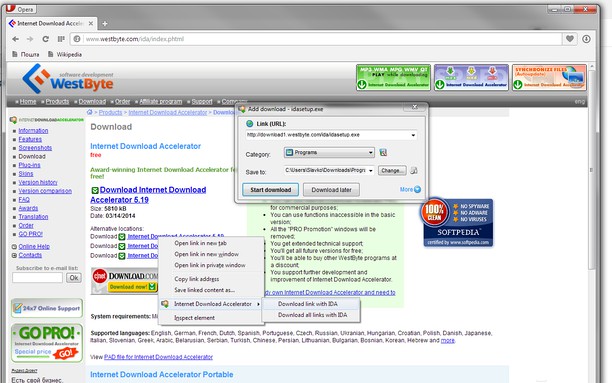Screen dimensions: 612x383
Task: Open the Synchronize Files banner
Action: 550,78
